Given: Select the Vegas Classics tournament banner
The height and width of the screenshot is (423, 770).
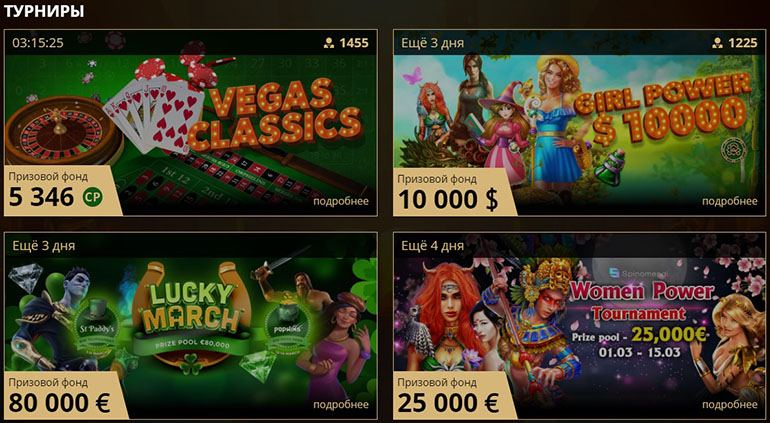Looking at the screenshot, I should 191,123.
